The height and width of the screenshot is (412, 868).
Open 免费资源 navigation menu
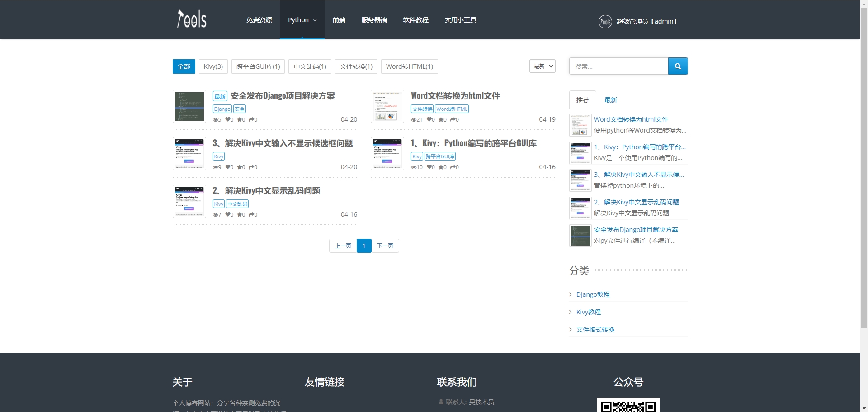259,20
